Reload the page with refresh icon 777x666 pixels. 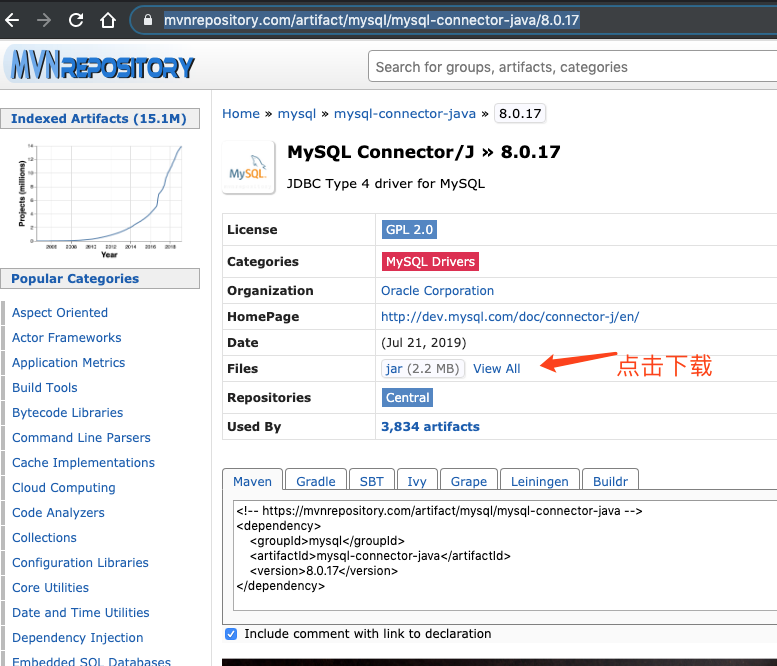pos(76,20)
